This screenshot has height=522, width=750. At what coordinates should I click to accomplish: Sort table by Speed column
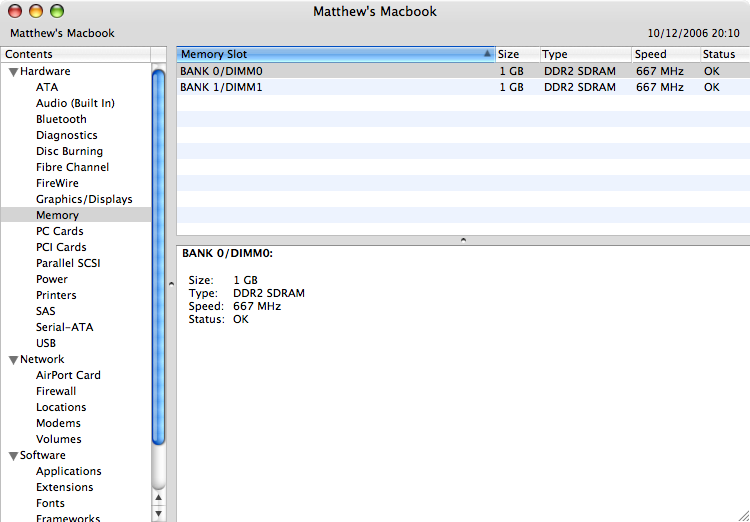click(x=666, y=55)
